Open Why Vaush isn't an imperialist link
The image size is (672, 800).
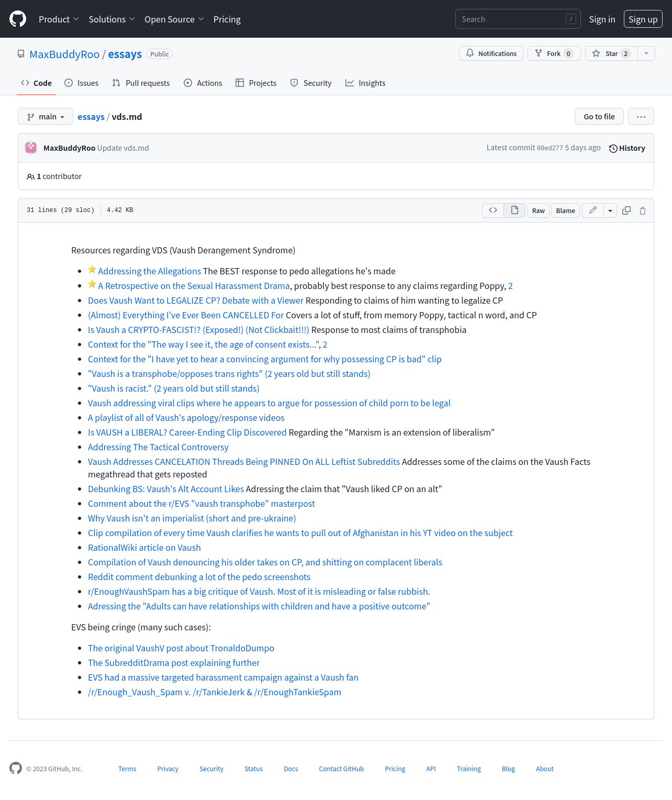click(192, 518)
